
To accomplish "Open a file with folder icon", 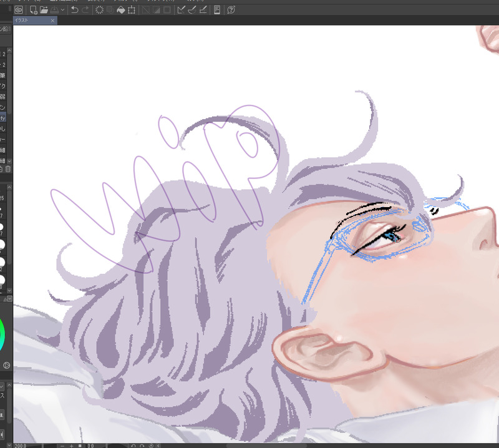I will tap(44, 10).
